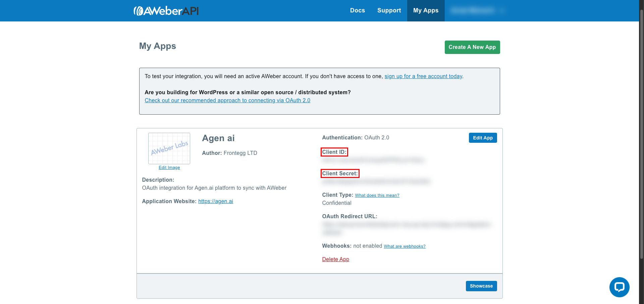
Task: Open the live chat bubble icon
Action: tap(619, 287)
